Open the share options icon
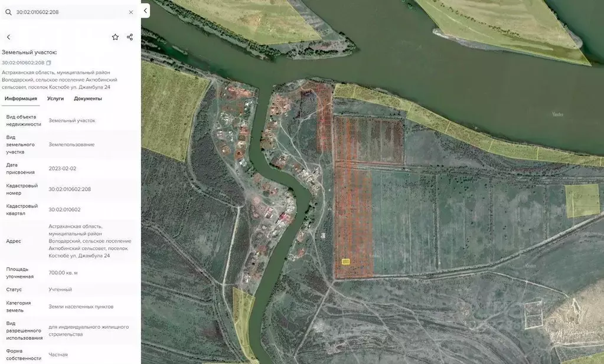The height and width of the screenshot is (364, 604). 130,37
